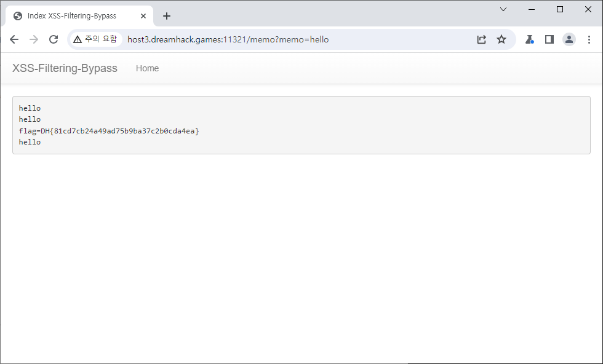Screen dimensions: 603x364
Task: Show site info via 주의 요함 warning
Action: coord(95,39)
